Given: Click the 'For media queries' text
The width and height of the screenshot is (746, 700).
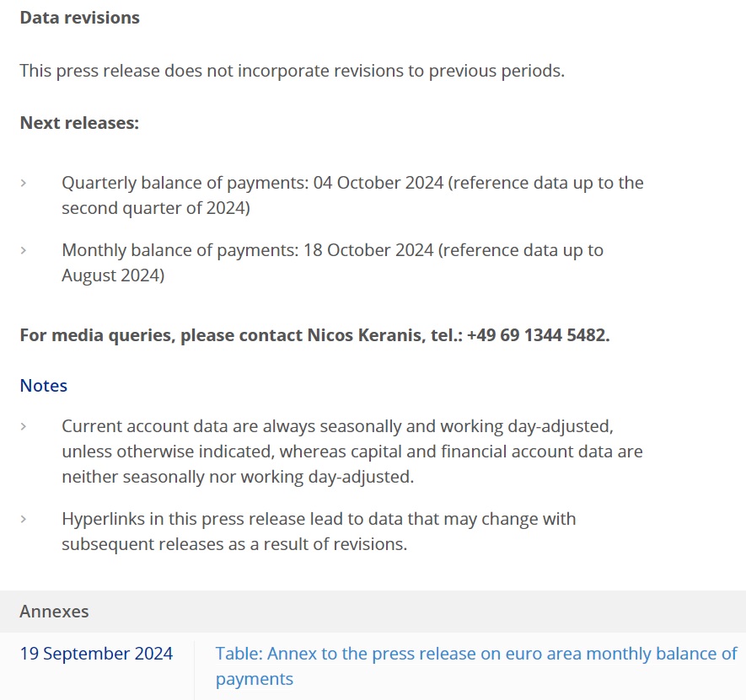Looking at the screenshot, I should tap(96, 335).
